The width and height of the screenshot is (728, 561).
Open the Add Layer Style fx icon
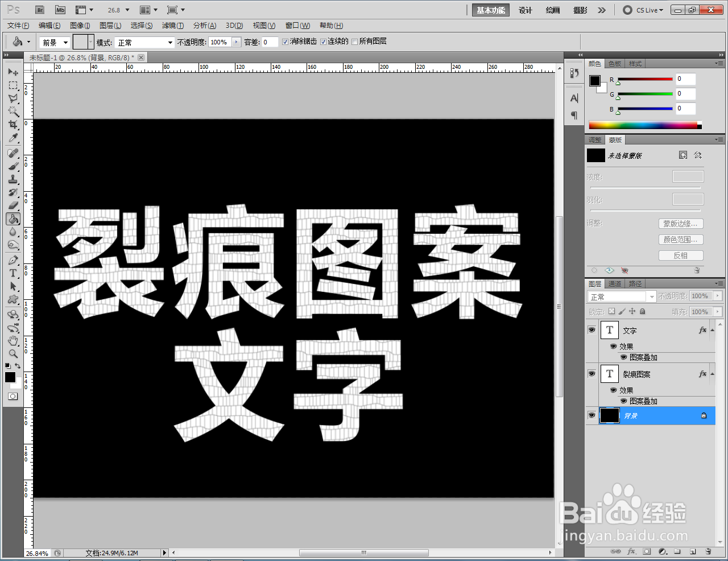click(x=631, y=551)
